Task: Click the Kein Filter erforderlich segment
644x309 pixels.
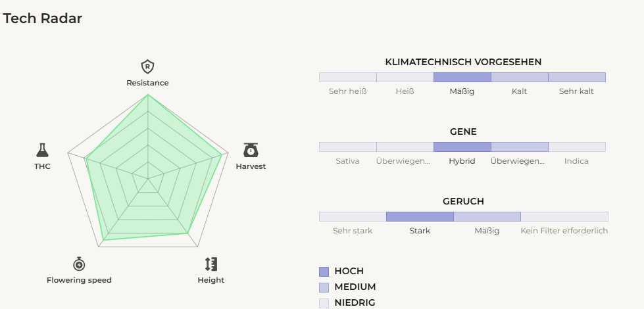Action: [564, 217]
